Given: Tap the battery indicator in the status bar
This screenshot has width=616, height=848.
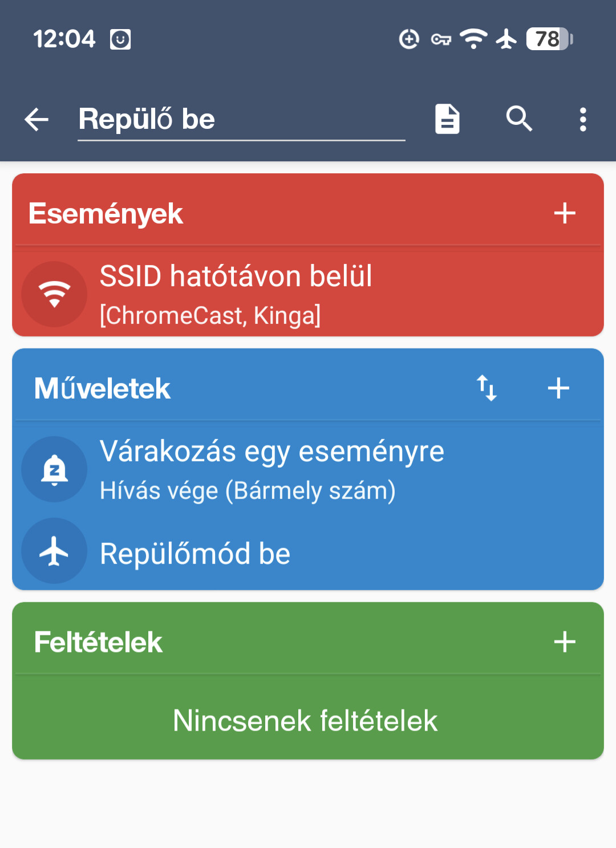Looking at the screenshot, I should coord(549,39).
